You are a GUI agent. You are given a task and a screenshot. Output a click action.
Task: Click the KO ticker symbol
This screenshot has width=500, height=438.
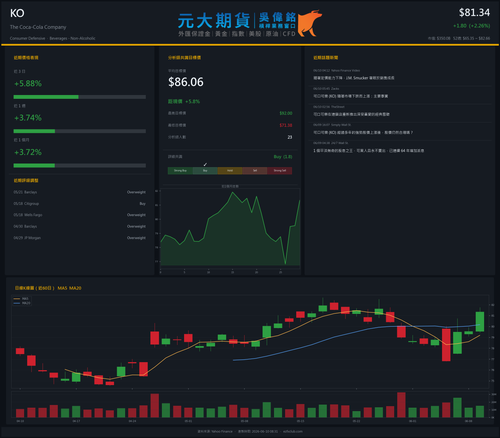[x=17, y=13]
